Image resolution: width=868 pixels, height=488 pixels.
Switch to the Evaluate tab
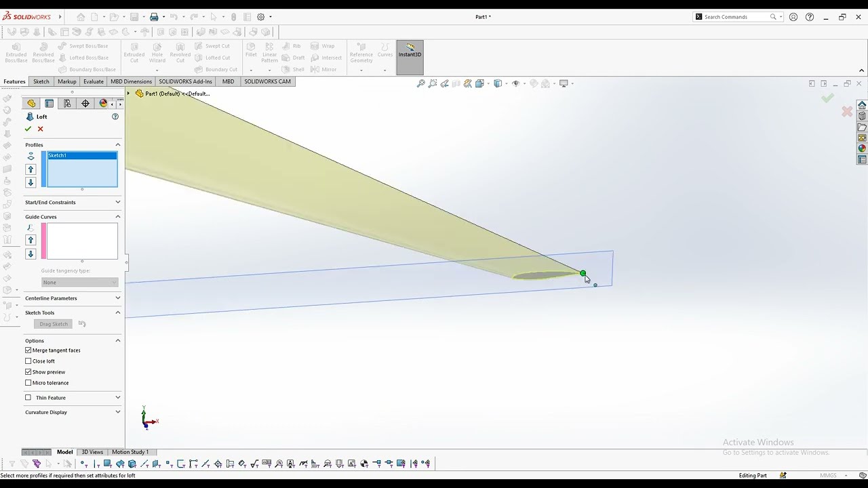coord(94,81)
